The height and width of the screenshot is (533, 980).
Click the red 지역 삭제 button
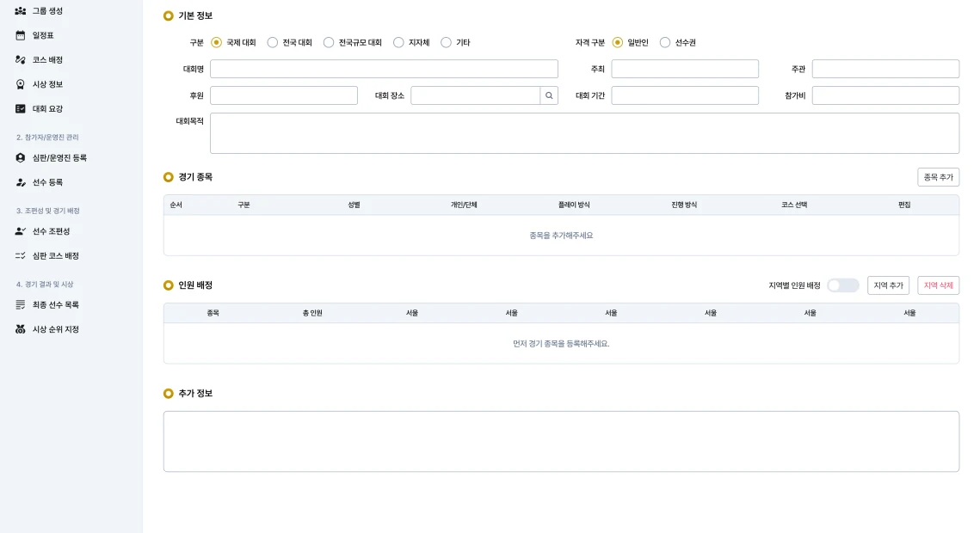(x=938, y=285)
